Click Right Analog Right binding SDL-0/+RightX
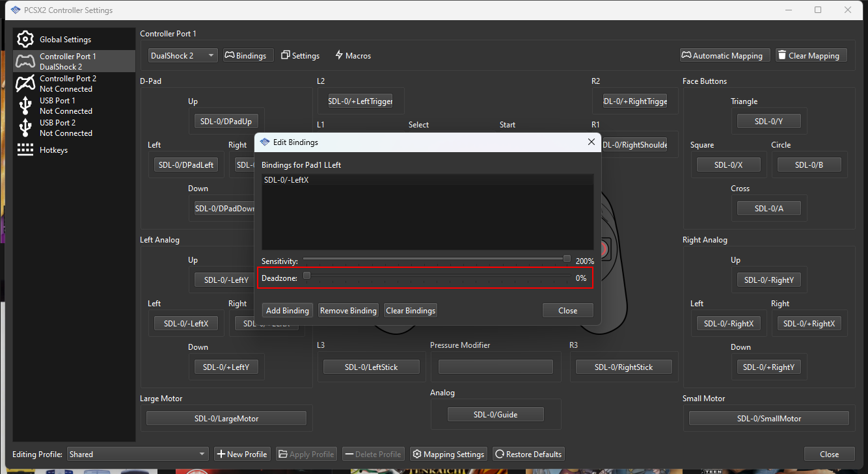This screenshot has height=474, width=868. pos(809,323)
